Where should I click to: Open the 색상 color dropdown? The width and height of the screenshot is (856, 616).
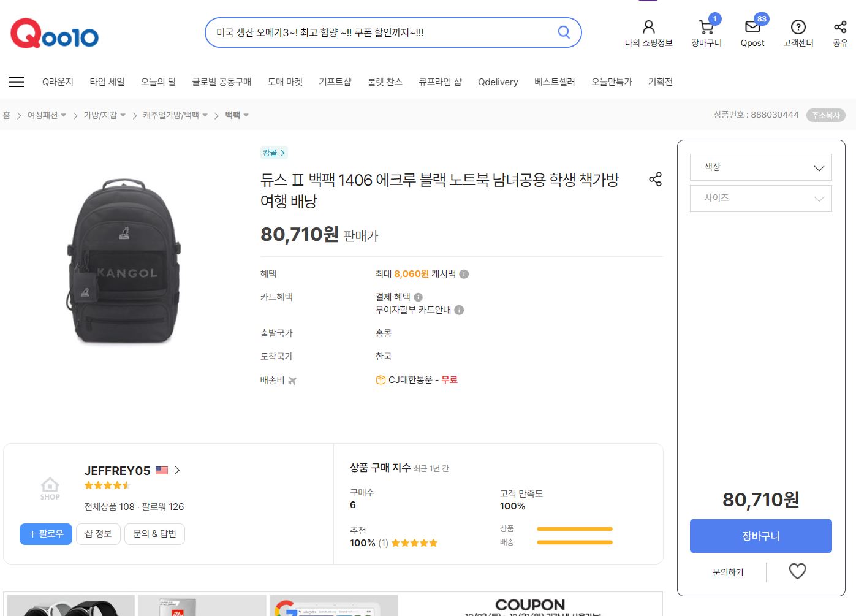760,167
